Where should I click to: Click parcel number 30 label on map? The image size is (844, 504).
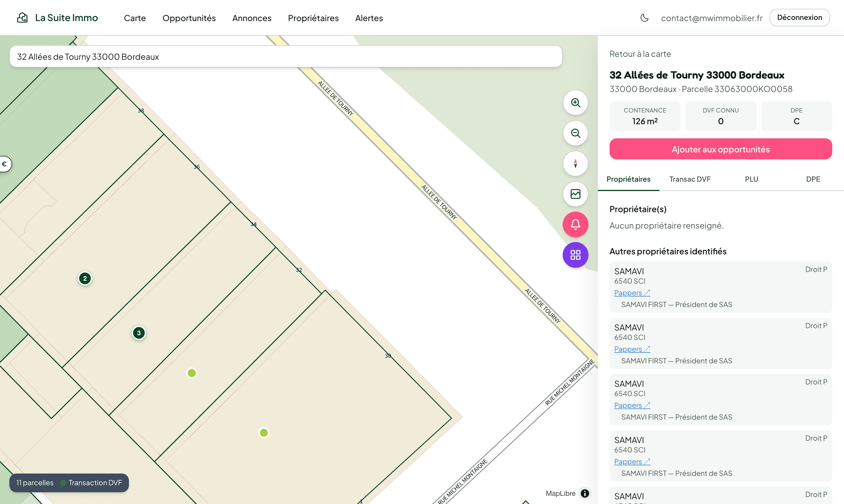(x=388, y=356)
